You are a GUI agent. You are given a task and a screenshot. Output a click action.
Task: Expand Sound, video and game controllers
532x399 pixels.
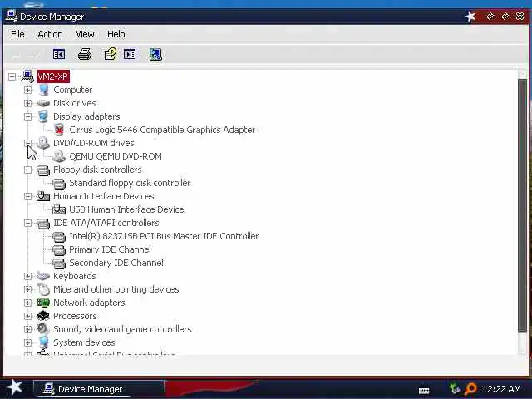pyautogui.click(x=27, y=329)
